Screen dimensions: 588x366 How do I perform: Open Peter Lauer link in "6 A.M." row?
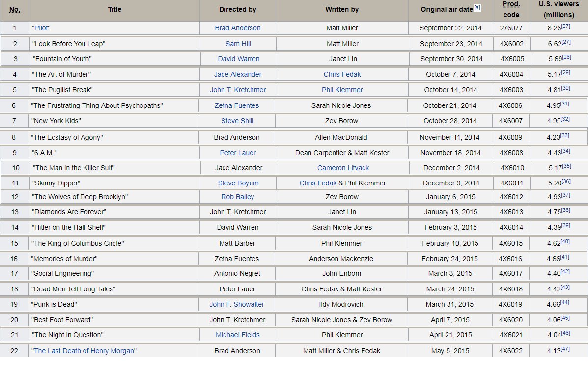pyautogui.click(x=238, y=153)
